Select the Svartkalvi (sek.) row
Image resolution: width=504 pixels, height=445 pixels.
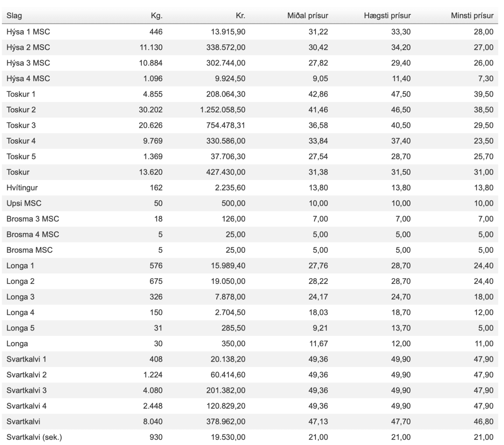(x=34, y=437)
